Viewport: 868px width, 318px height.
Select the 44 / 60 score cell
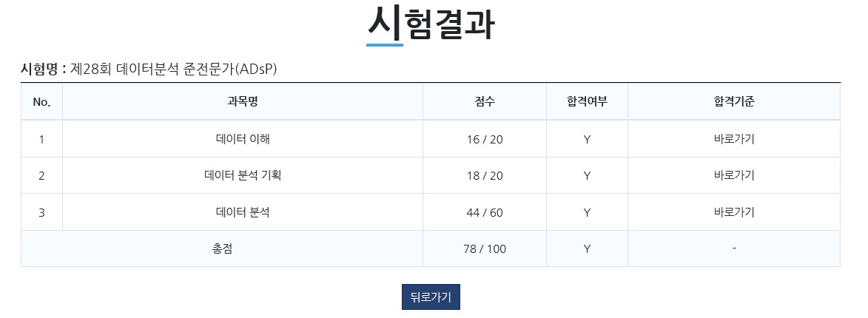pos(485,212)
